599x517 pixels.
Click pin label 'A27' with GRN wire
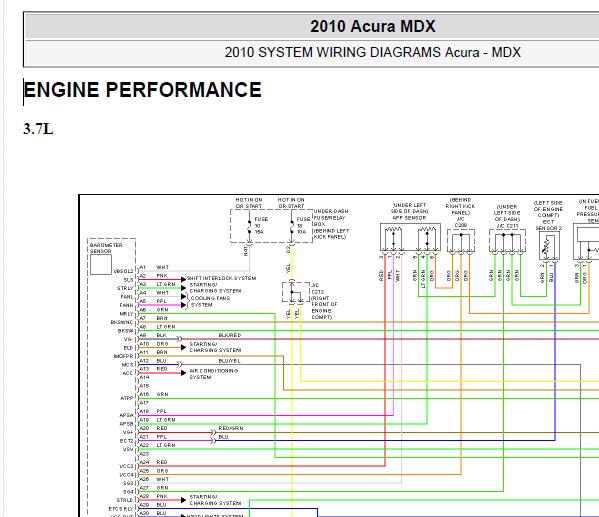(x=144, y=488)
